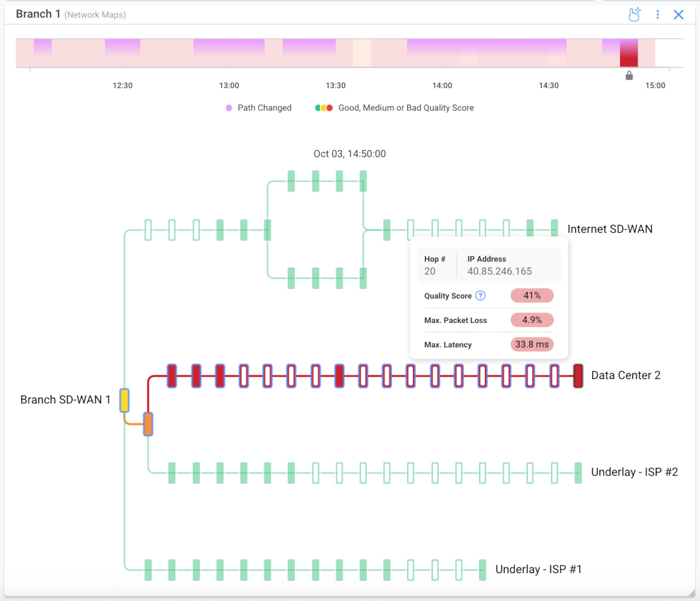The width and height of the screenshot is (700, 601).
Task: Click the Underlay - ISP #1 endpoint node
Action: tap(482, 570)
